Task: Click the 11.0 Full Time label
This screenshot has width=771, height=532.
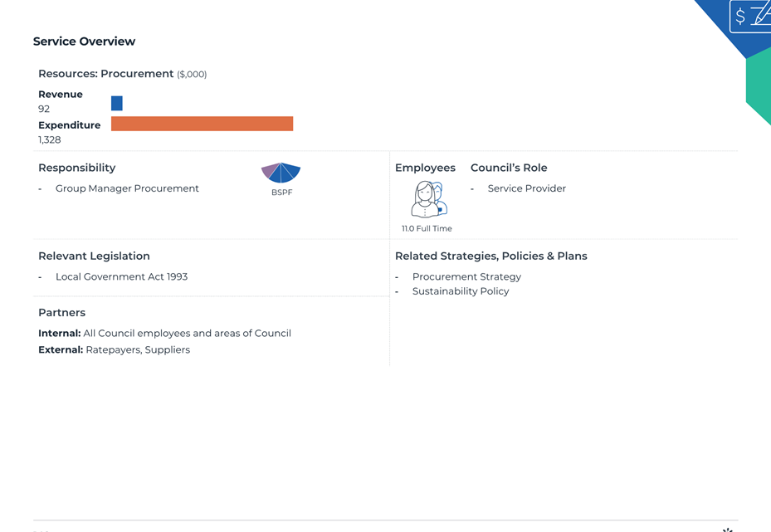Action: pyautogui.click(x=427, y=228)
